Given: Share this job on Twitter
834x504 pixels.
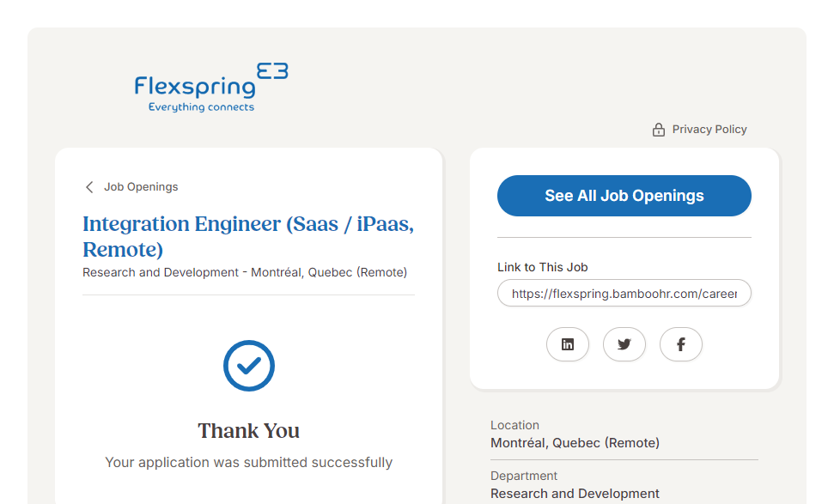Looking at the screenshot, I should click(624, 344).
